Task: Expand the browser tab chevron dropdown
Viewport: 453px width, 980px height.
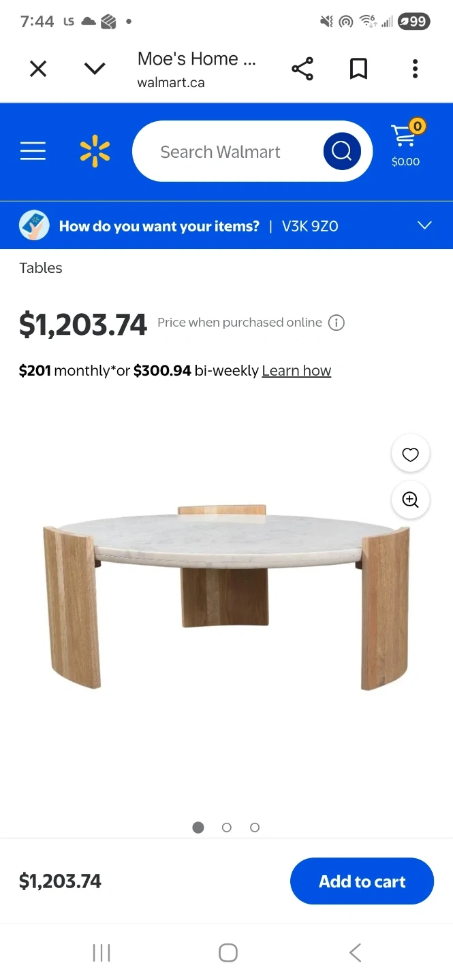Action: 95,69
